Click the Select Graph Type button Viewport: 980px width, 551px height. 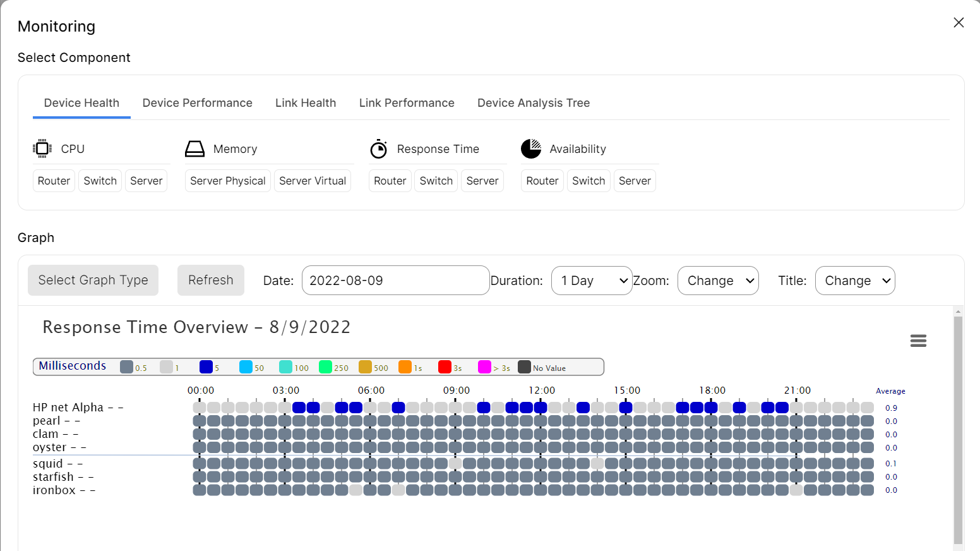tap(93, 280)
